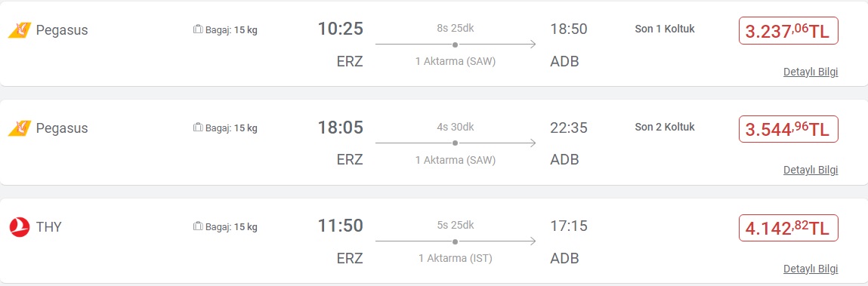Screen dimensions: 868x286
Task: Click the Son 2 Koltuk seat notice
Action: click(664, 128)
